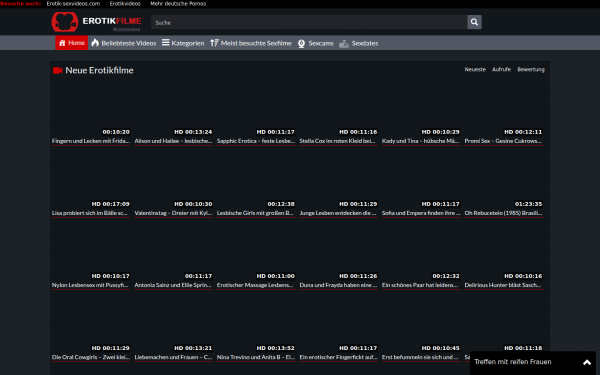Expand the Treffen mit reifen Frauen popup arrow
600x375 pixels.
pos(587,362)
